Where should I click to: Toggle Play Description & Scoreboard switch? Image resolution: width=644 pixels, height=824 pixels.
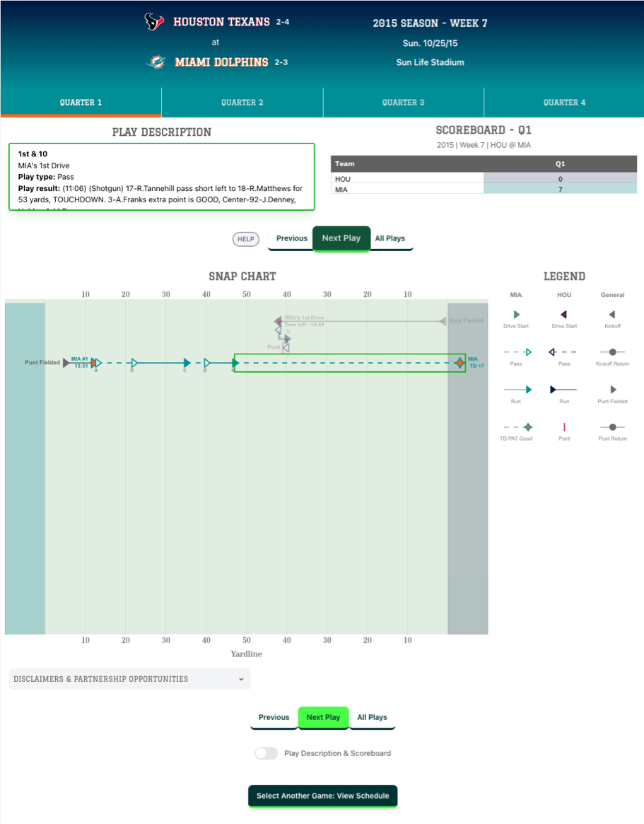[x=267, y=753]
